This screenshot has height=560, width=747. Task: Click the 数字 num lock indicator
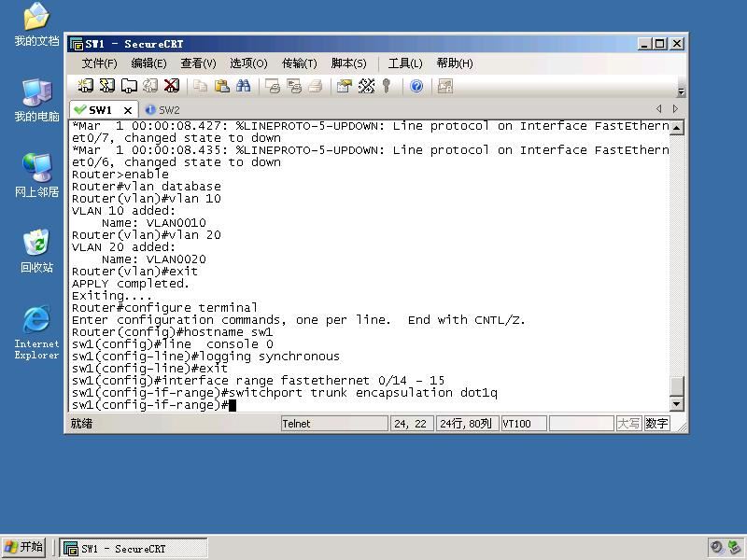(x=656, y=424)
